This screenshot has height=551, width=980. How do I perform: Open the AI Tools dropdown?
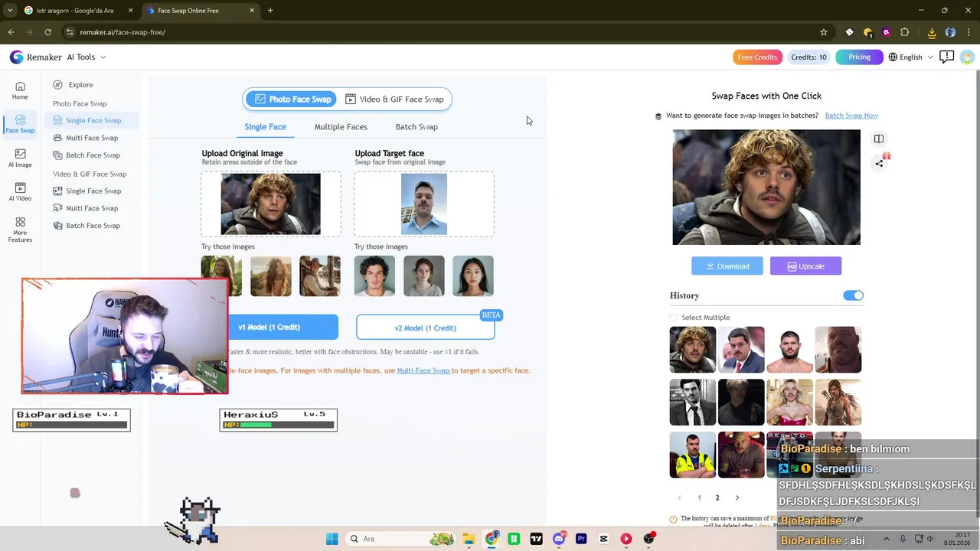(x=87, y=57)
